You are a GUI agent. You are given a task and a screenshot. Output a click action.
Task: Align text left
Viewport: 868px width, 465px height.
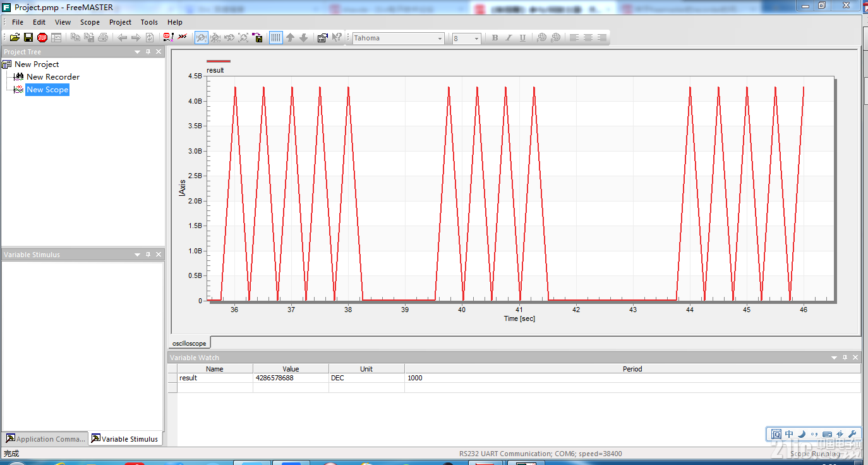click(574, 38)
